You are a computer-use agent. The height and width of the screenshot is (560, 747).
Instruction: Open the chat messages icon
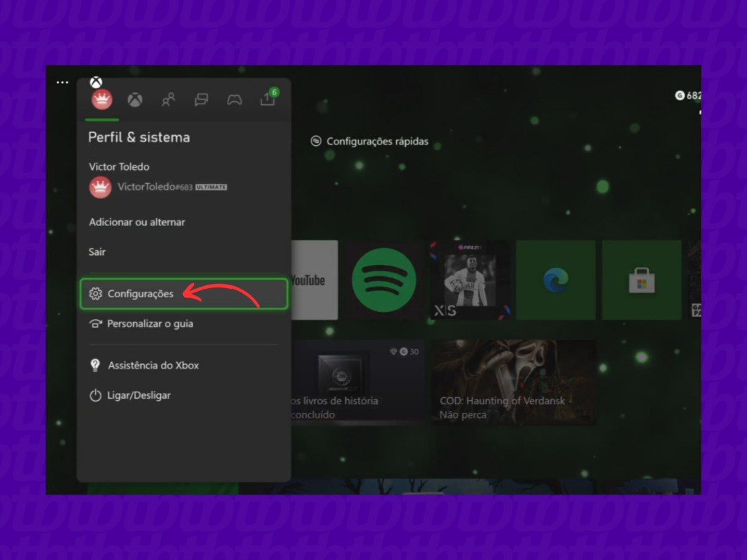pyautogui.click(x=201, y=99)
